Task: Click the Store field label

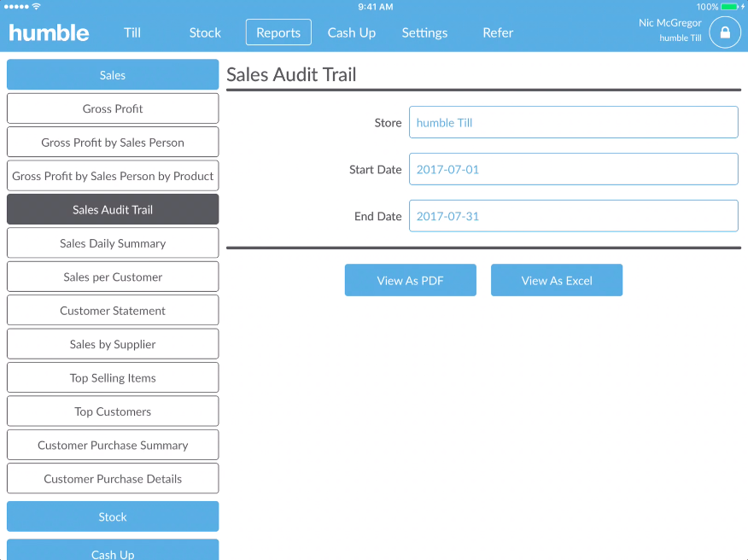Action: (x=388, y=123)
